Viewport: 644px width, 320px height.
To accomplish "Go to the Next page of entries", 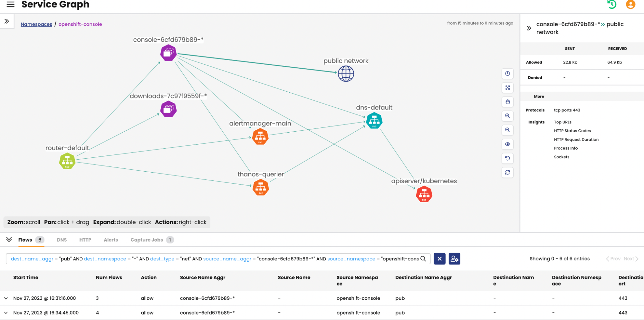I will coord(631,259).
